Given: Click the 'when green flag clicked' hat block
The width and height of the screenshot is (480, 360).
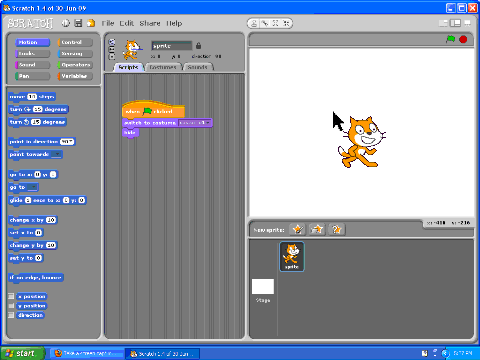Looking at the screenshot, I should point(153,110).
